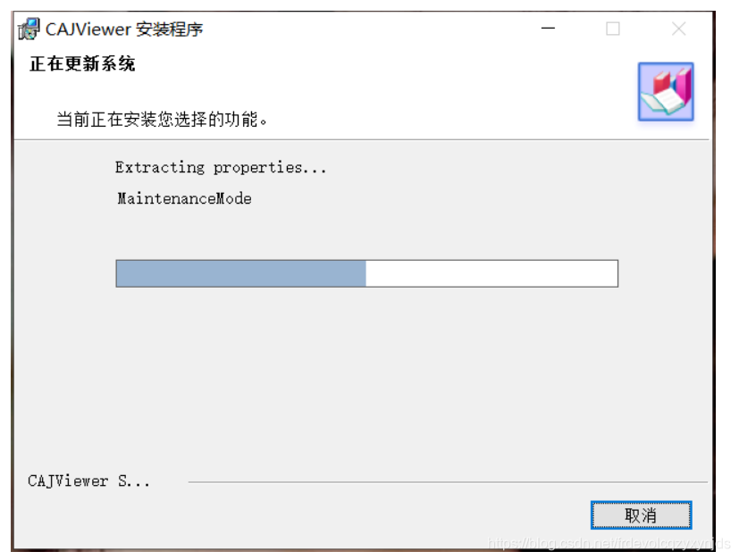Cancel the installation with 取消
739x560 pixels.
(641, 515)
